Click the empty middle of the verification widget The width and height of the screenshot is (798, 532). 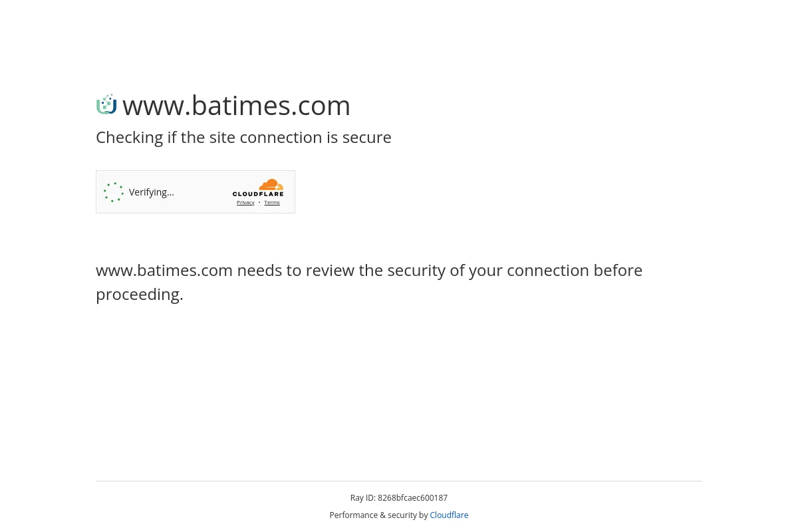click(x=203, y=192)
